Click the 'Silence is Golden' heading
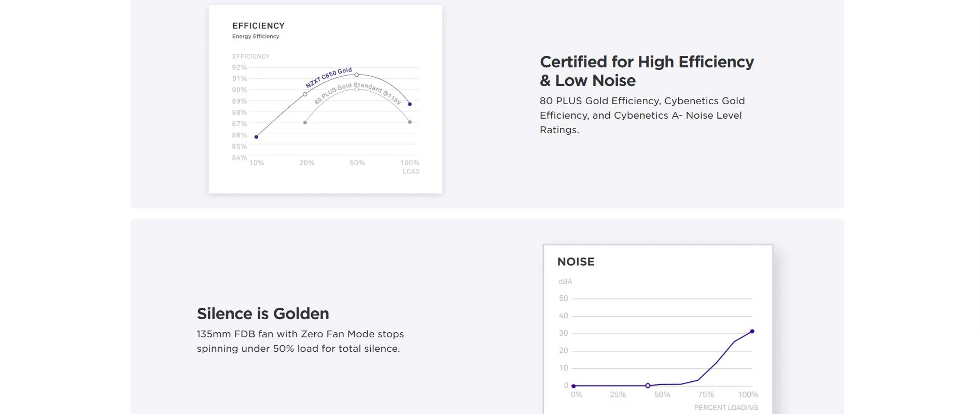This screenshot has width=980, height=414. 263,313
